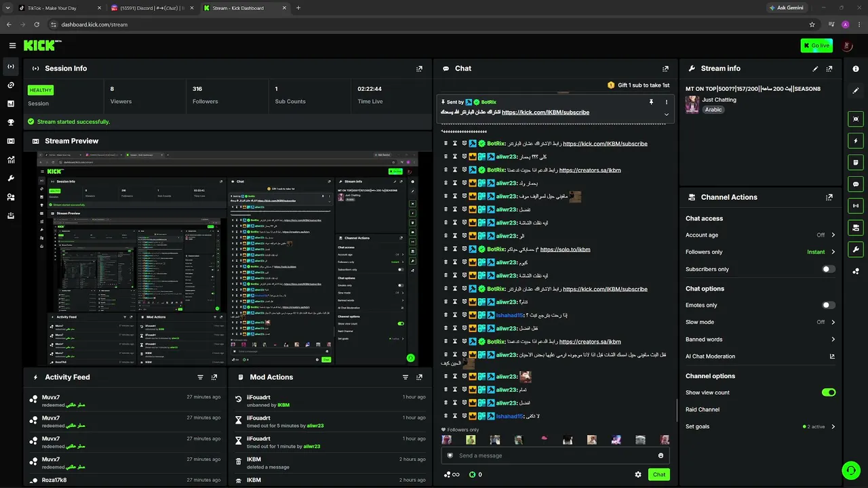Switch to the Discord browser tab

152,8
